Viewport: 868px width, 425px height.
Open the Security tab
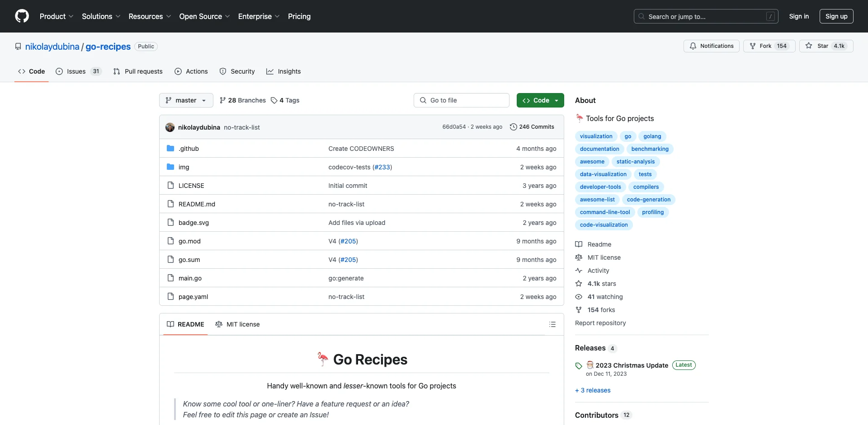coord(237,71)
